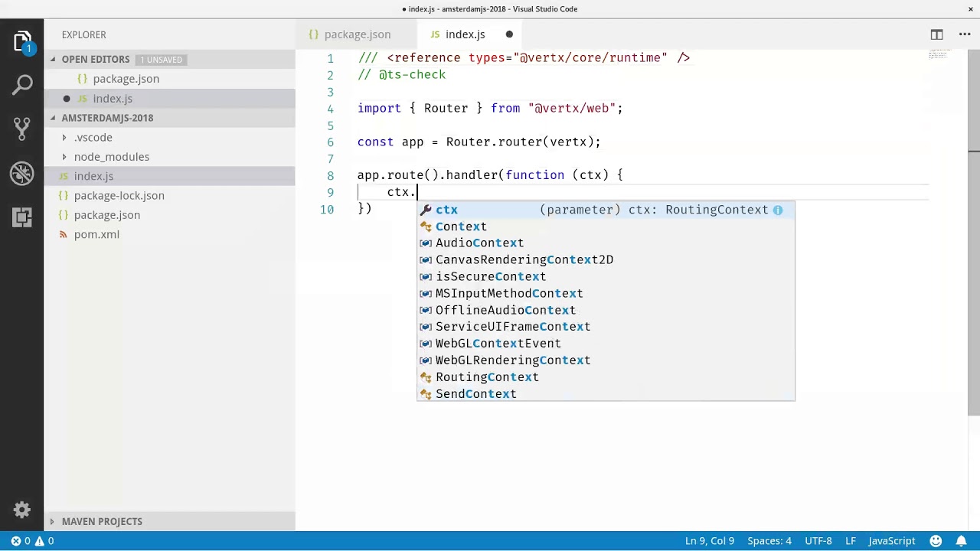Click line number 6 in the gutter
980x551 pixels.
point(330,142)
